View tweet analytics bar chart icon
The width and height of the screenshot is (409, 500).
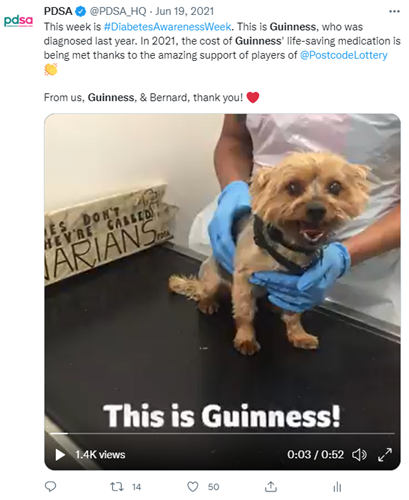point(337,487)
